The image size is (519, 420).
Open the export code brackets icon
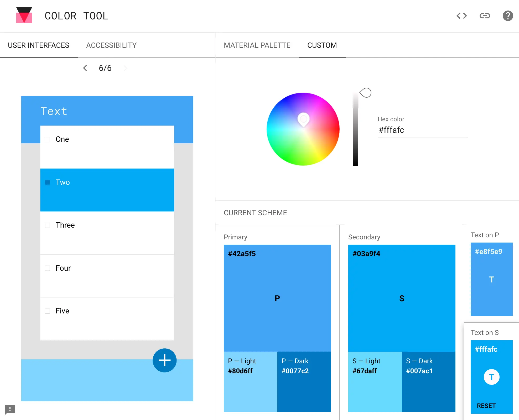461,16
